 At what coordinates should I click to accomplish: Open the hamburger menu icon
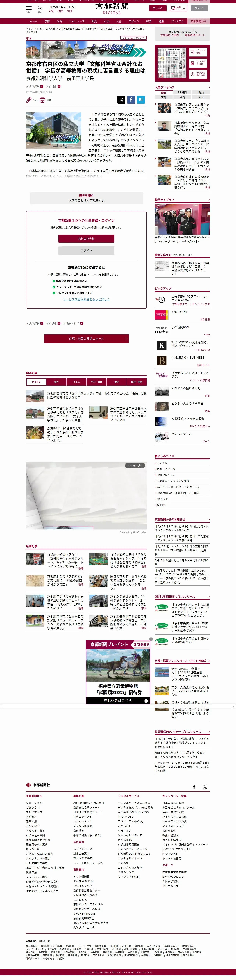29,8
